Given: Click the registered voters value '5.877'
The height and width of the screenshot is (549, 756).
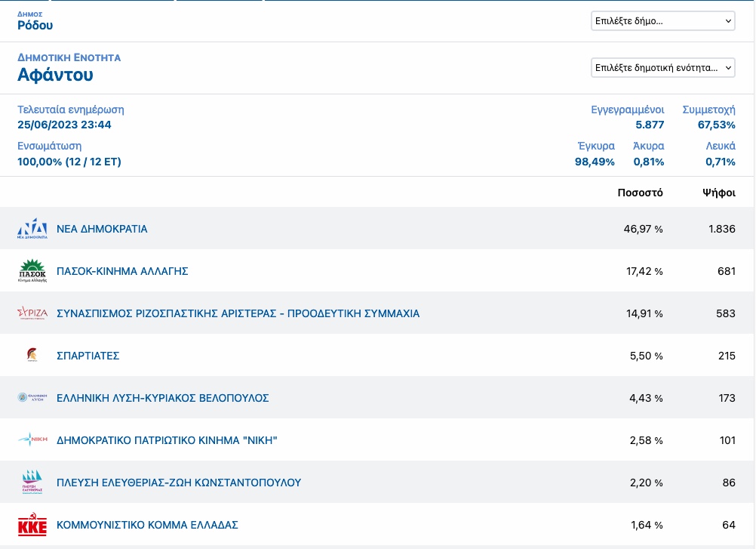Looking at the screenshot, I should 650,125.
